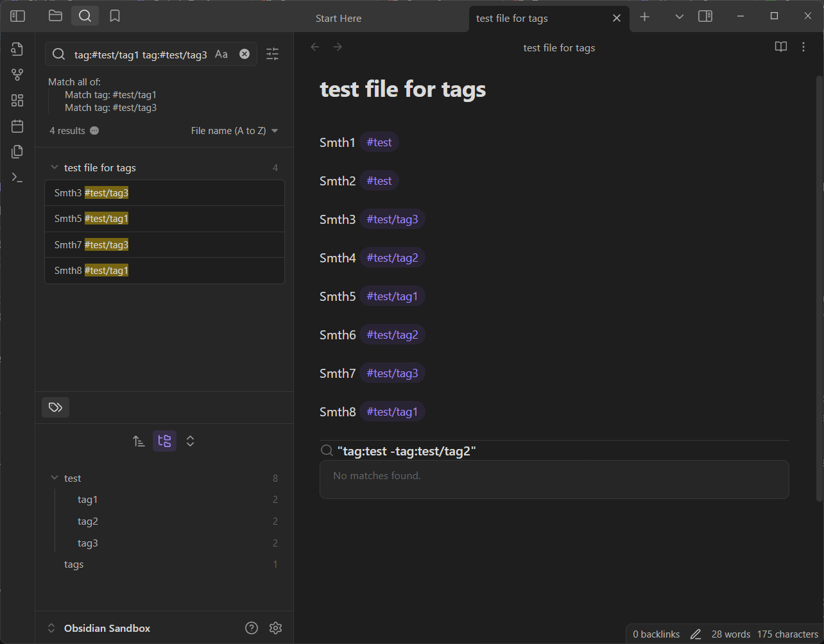Image resolution: width=824 pixels, height=644 pixels.
Task: Toggle editing mode pencil in status bar
Action: [x=696, y=634]
